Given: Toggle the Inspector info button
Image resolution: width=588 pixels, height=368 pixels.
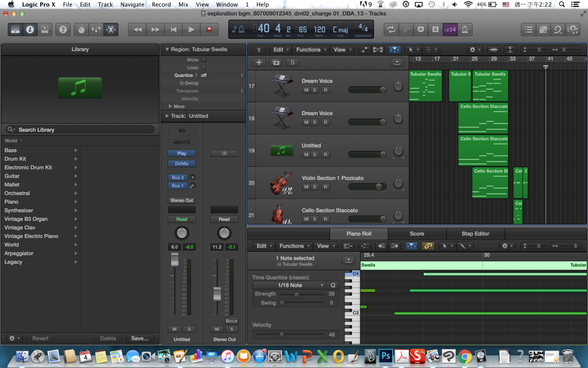Looking at the screenshot, I should 30,29.
